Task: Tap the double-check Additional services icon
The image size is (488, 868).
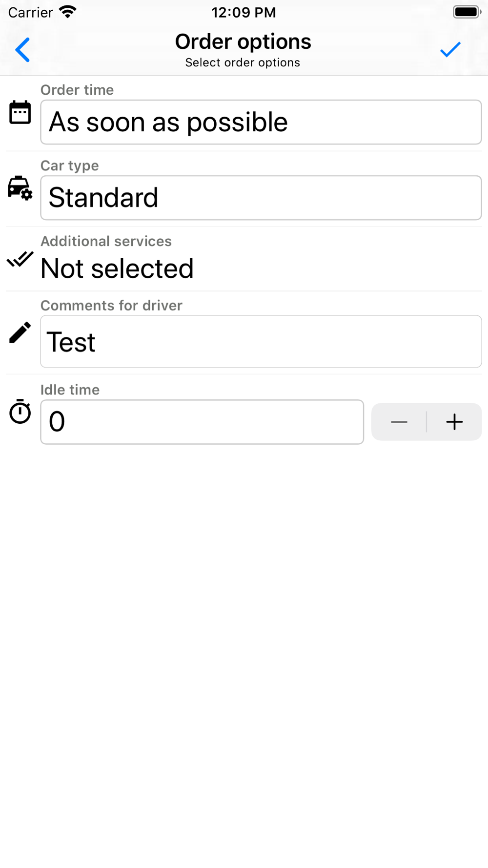Action: [x=20, y=259]
